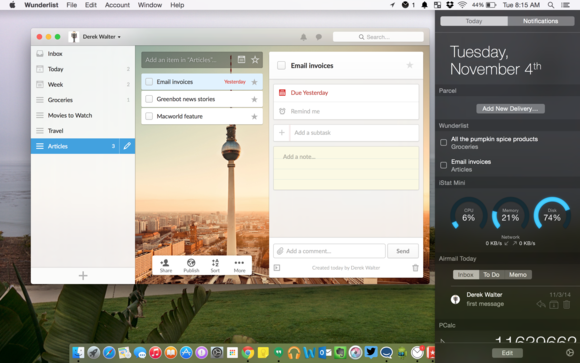Click the Add a note area

pyautogui.click(x=346, y=168)
